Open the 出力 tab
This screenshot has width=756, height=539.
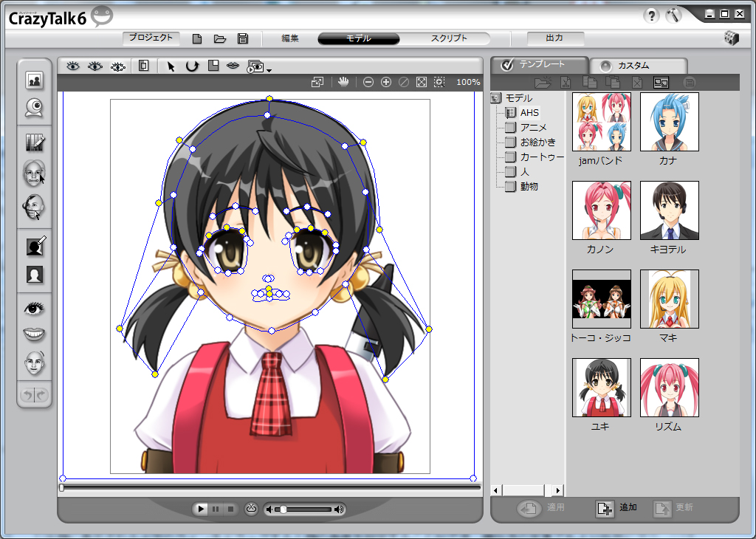pos(555,38)
